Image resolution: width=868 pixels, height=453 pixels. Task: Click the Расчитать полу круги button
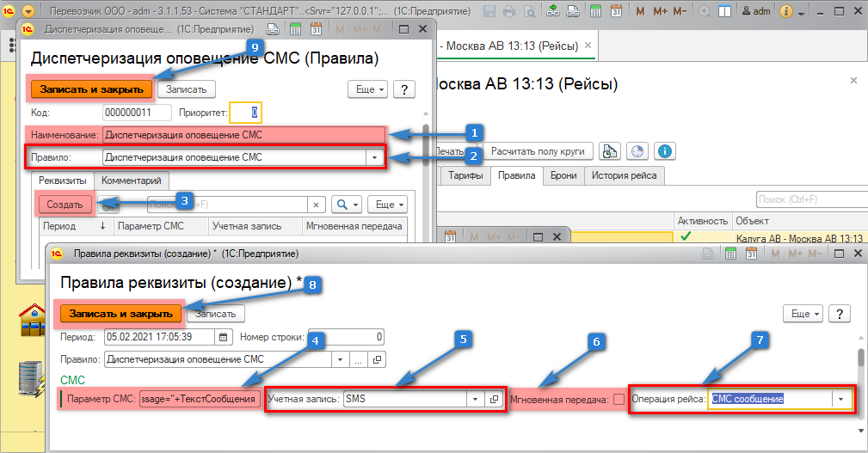pyautogui.click(x=538, y=150)
